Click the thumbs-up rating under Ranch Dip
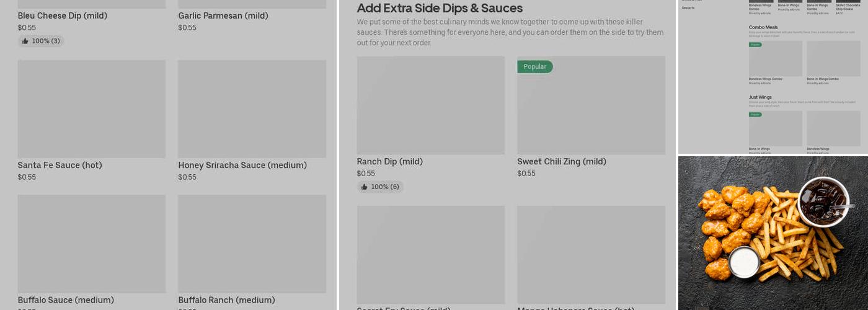Image resolution: width=868 pixels, height=310 pixels. [x=380, y=187]
